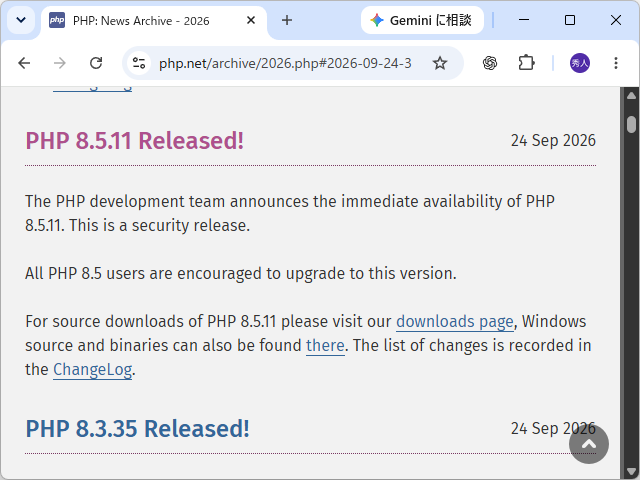
Task: Open the PHP 8.3.35 Released! heading link
Action: pyautogui.click(x=138, y=429)
